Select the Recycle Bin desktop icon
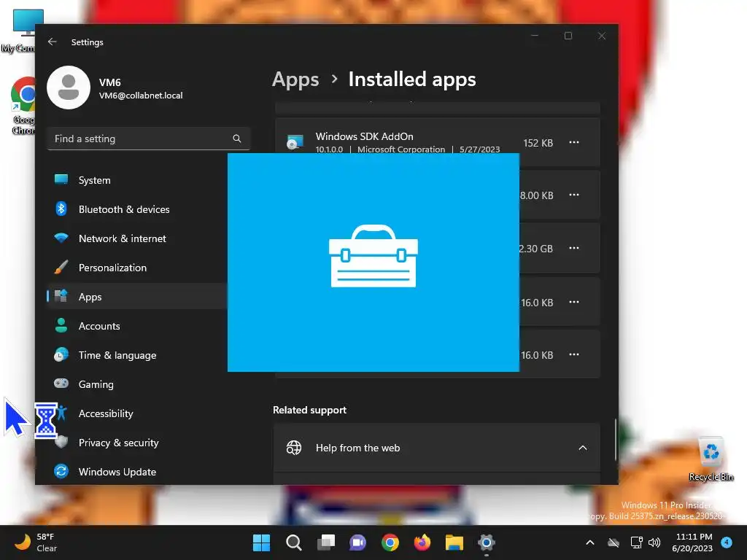747x560 pixels. 711,459
